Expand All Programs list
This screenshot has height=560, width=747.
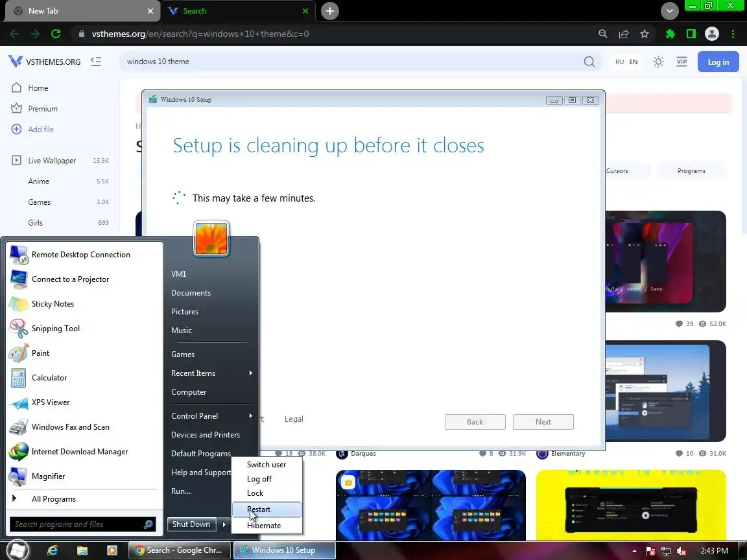pyautogui.click(x=84, y=499)
